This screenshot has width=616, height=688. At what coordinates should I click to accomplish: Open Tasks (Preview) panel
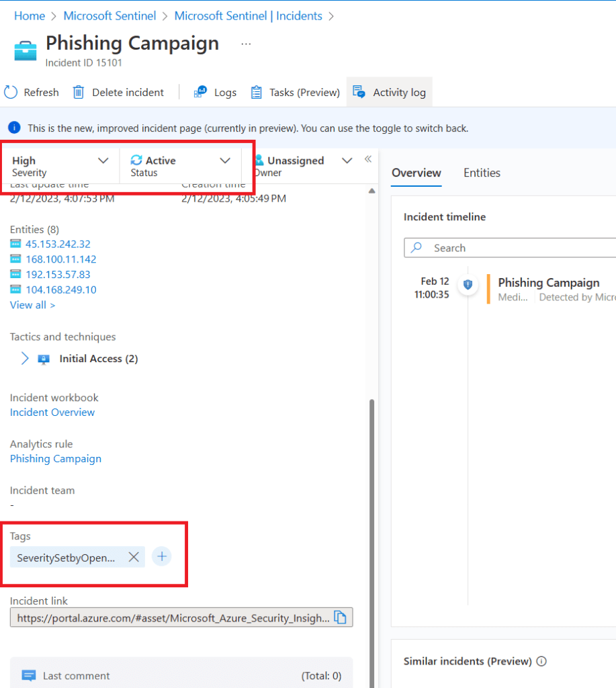[295, 92]
